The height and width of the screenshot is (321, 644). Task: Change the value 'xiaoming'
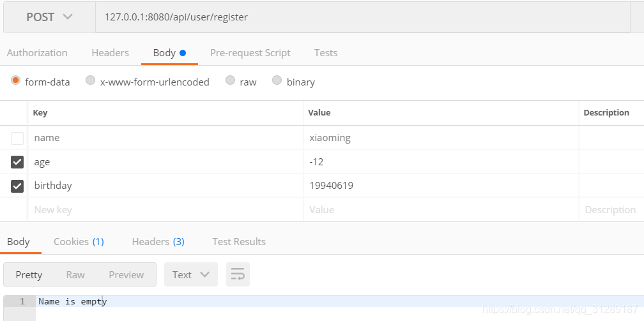click(x=441, y=138)
